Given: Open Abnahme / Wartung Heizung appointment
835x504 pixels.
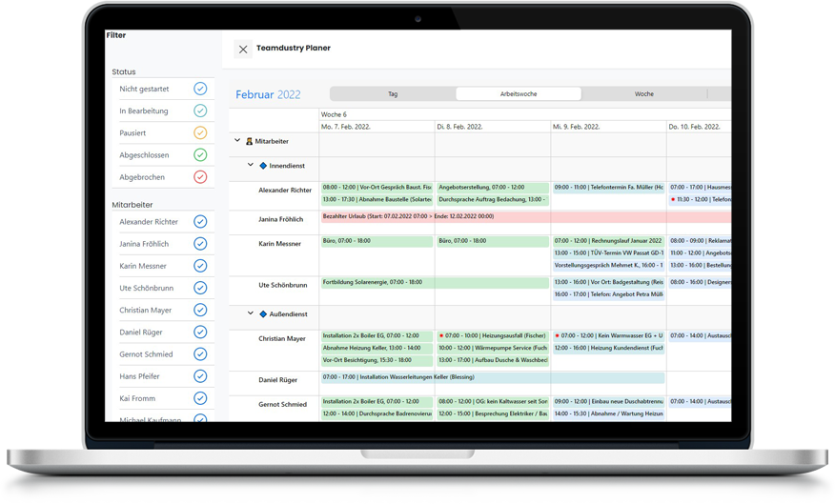Looking at the screenshot, I should click(x=609, y=414).
